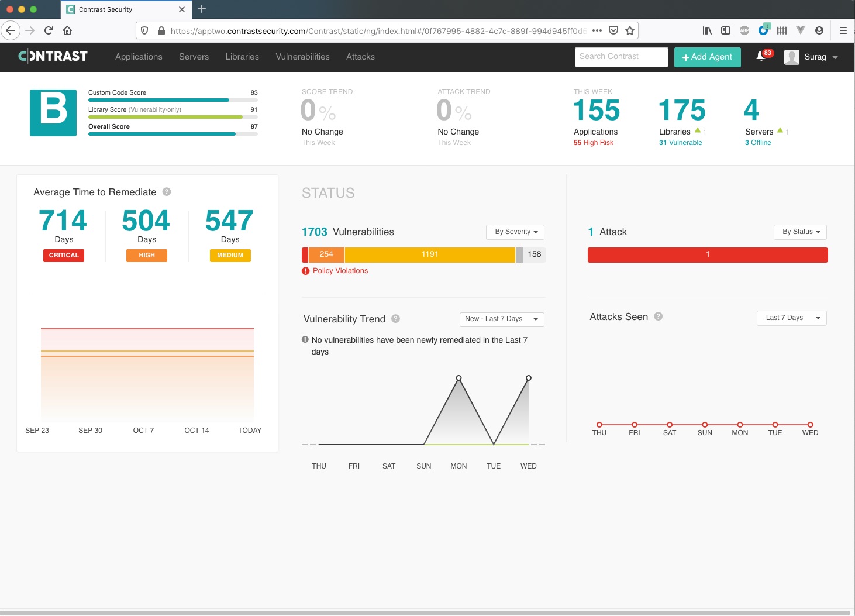Expand the By Severity dropdown
Screen dimensions: 855x616
click(x=515, y=232)
